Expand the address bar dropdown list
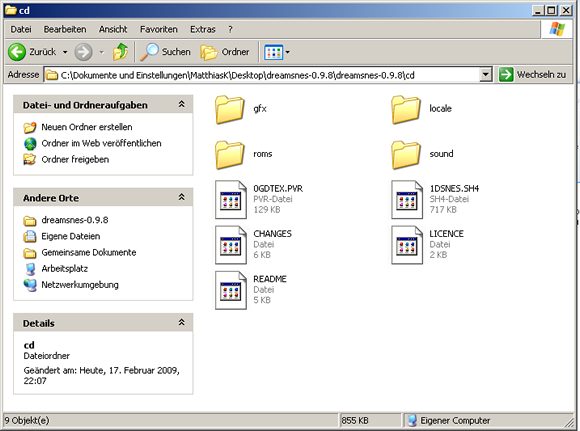580x431 pixels. [x=486, y=75]
